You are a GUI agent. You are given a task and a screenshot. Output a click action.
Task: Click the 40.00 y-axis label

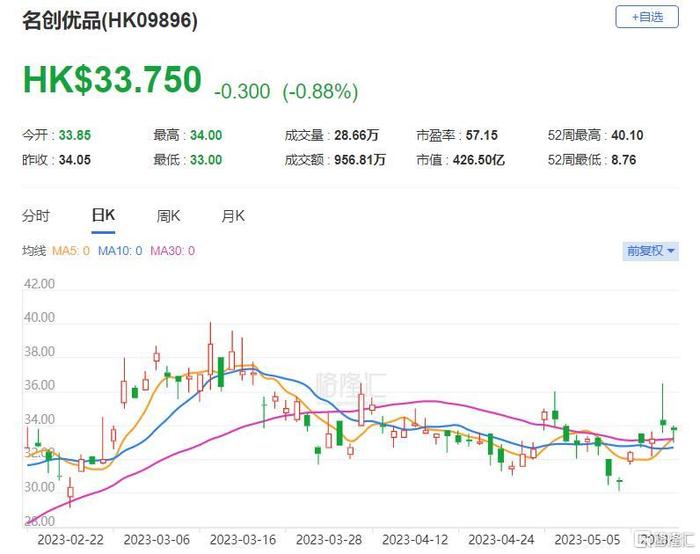[39, 317]
